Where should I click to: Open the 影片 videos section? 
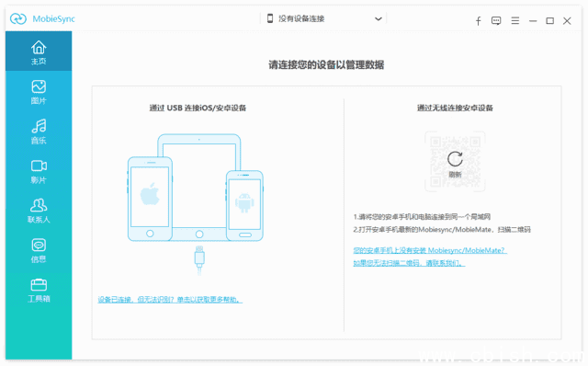[39, 171]
